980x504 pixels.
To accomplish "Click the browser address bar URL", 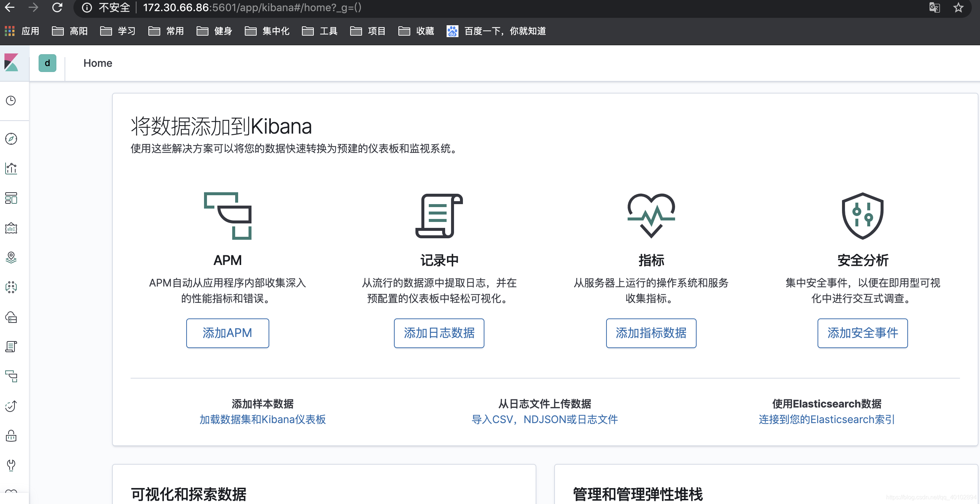I will 252,8.
